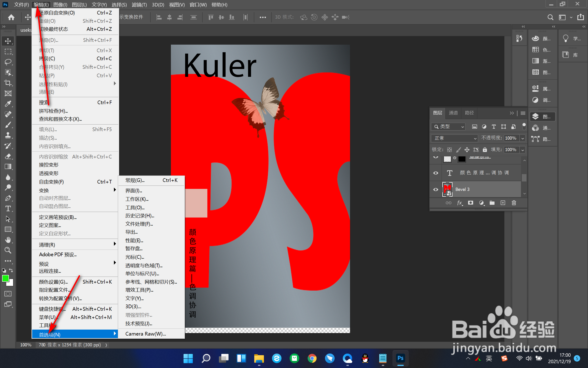Hide the Bevel 3 layer

click(x=436, y=189)
